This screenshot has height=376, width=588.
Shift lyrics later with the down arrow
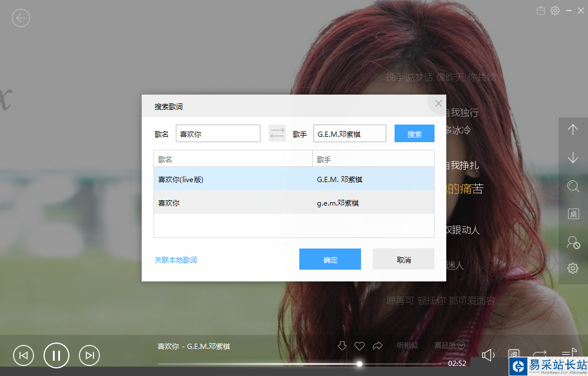pyautogui.click(x=573, y=157)
